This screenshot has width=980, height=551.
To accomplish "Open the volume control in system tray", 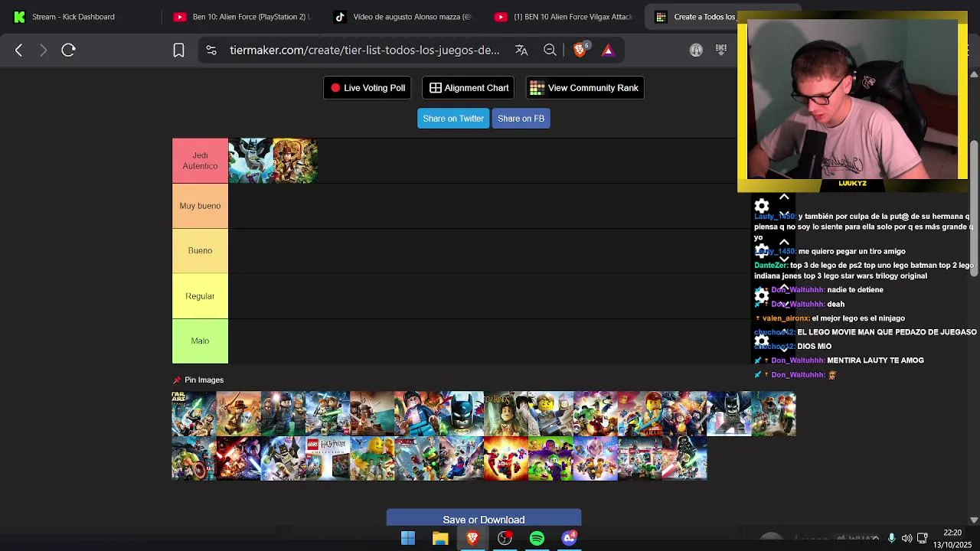I will tap(906, 539).
